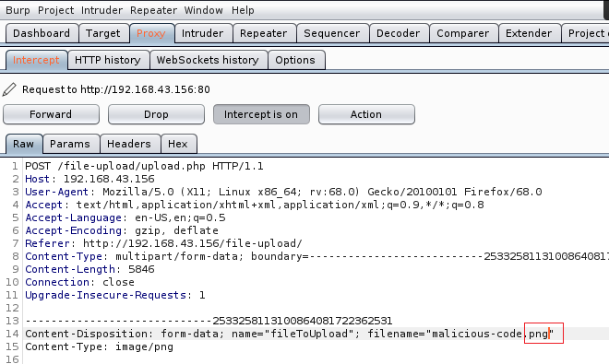Open the Help menu
Screen dimensions: 609x364
[x=243, y=10]
